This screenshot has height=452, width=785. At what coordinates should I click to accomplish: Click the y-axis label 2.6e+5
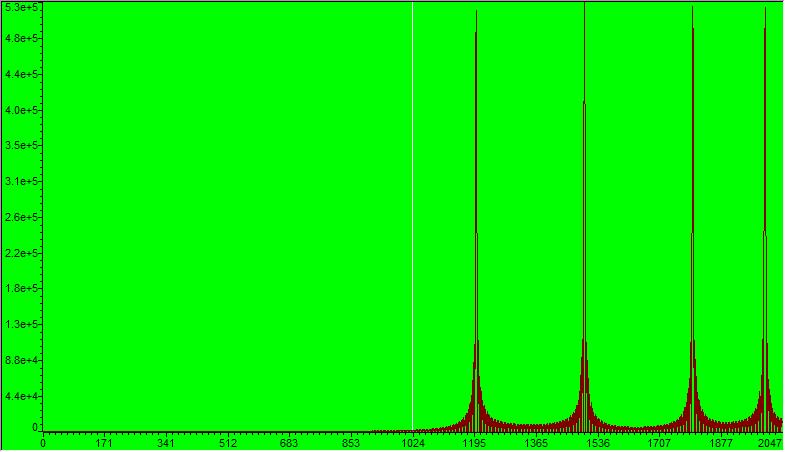(x=20, y=217)
